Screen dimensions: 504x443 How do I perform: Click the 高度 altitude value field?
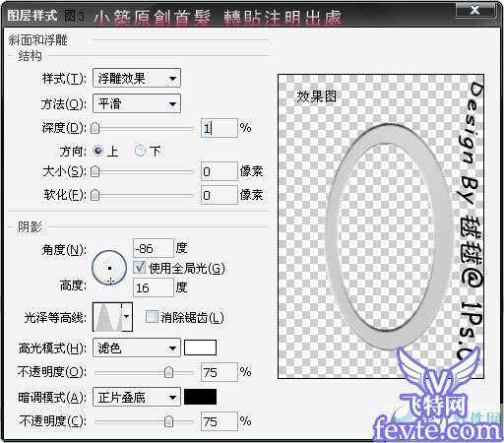153,287
